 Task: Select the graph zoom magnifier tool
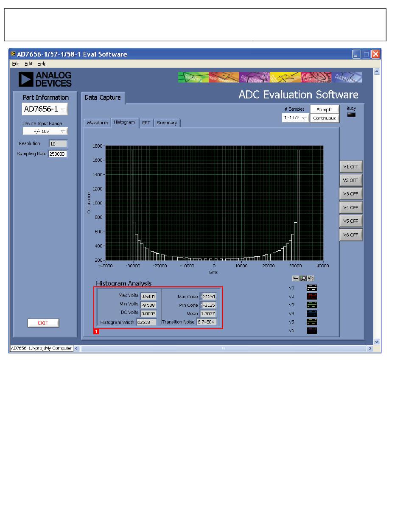point(303,278)
